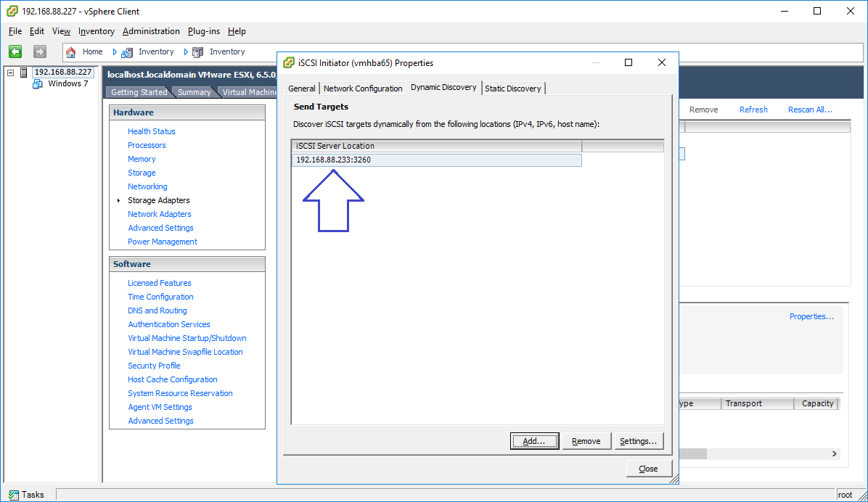
Task: Select the Dynamic Discovery tab
Action: pyautogui.click(x=443, y=88)
